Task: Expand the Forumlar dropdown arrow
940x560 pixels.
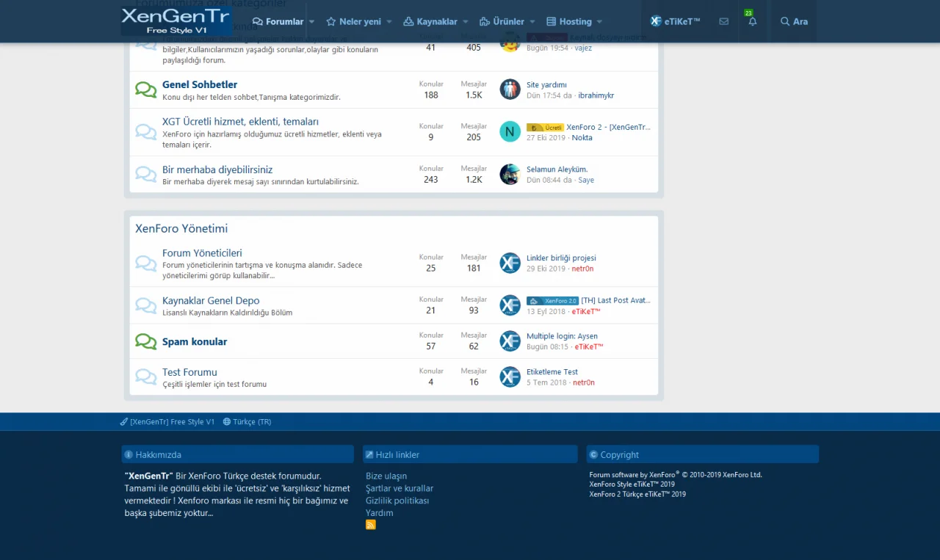Action: pos(312,22)
